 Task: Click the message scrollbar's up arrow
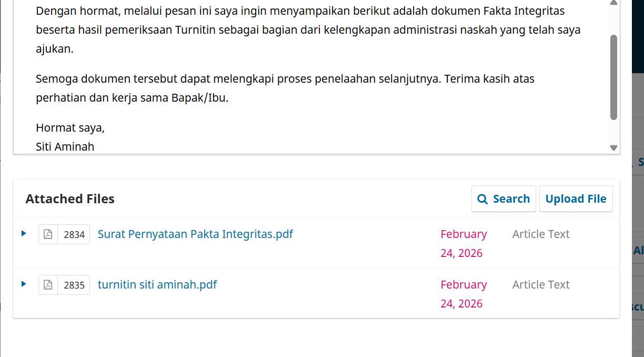[613, 3]
